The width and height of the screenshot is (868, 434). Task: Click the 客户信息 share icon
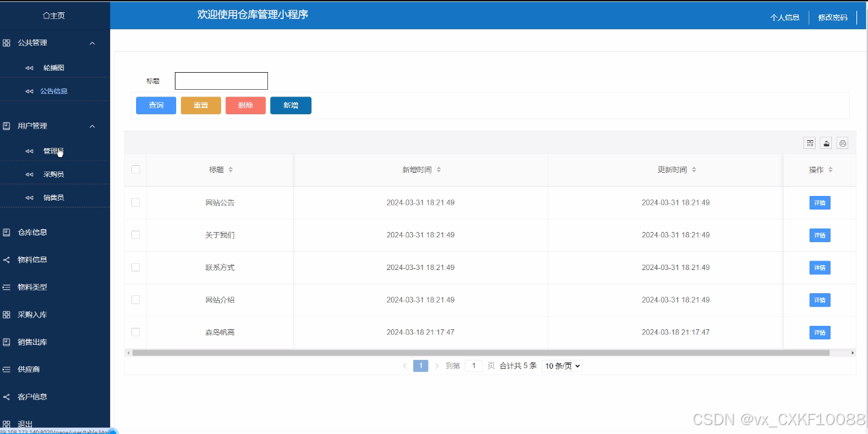coord(6,397)
